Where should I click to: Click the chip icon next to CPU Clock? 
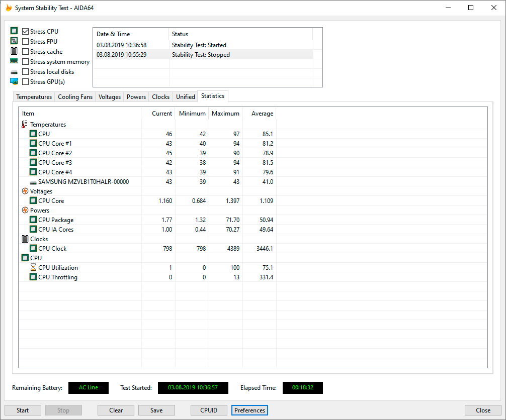click(33, 249)
